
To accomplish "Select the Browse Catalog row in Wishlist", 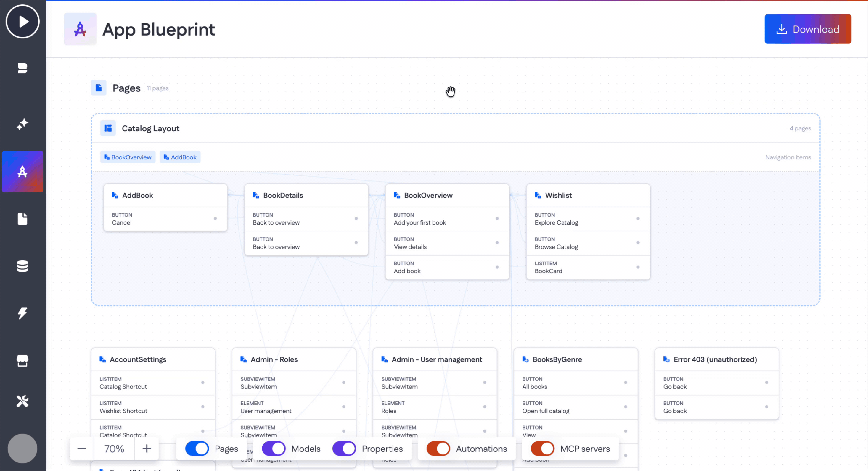I will (588, 243).
